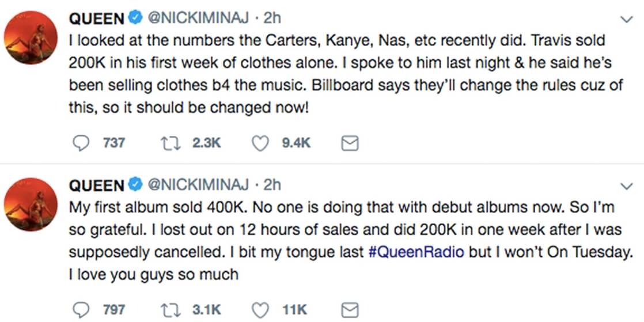Click the QUEEN display name on second tweet
Viewport: 644px width, 322px height.
point(96,185)
